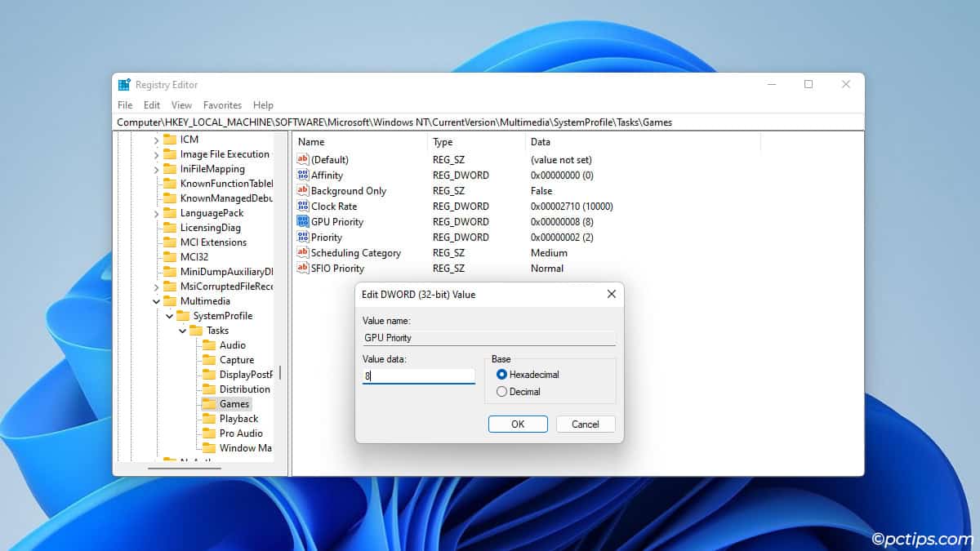Select the Distribution tree item
The width and height of the screenshot is (980, 551).
[x=245, y=389]
